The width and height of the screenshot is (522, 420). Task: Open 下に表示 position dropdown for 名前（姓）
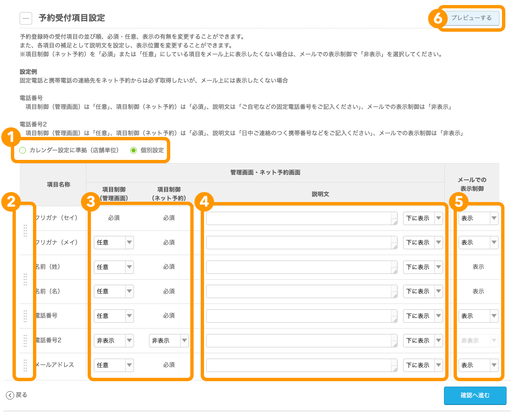(423, 267)
